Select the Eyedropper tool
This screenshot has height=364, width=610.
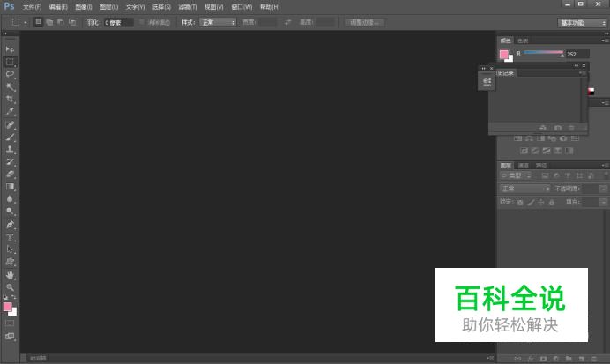pyautogui.click(x=10, y=111)
